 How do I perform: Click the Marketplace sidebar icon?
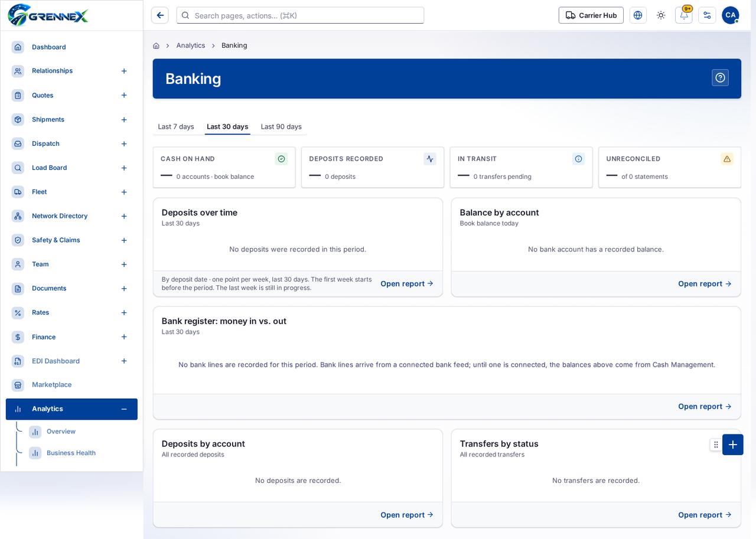(x=18, y=385)
